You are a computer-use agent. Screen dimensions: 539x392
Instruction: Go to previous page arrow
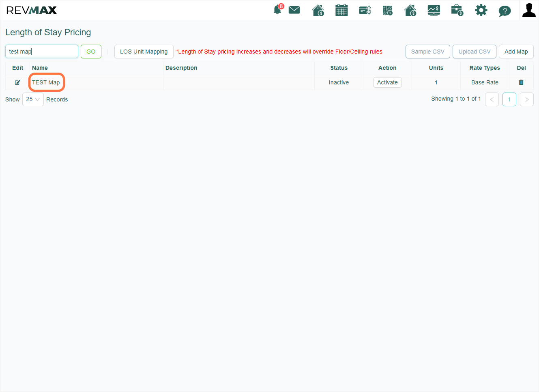492,99
